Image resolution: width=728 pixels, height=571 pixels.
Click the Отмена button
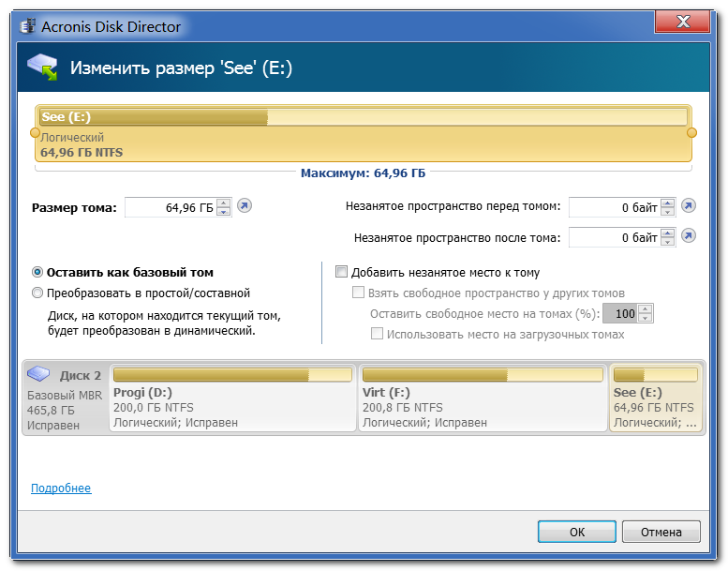pos(661,532)
